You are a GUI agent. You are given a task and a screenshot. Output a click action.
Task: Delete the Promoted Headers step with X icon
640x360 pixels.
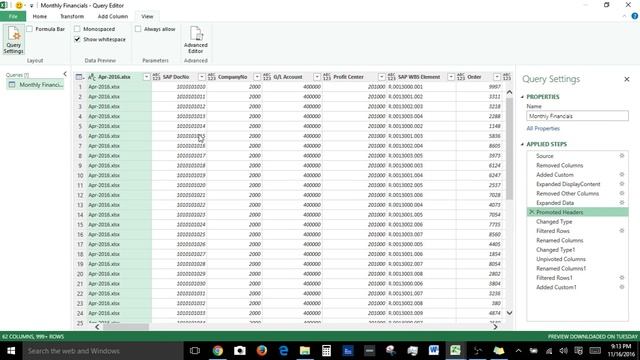pyautogui.click(x=531, y=212)
